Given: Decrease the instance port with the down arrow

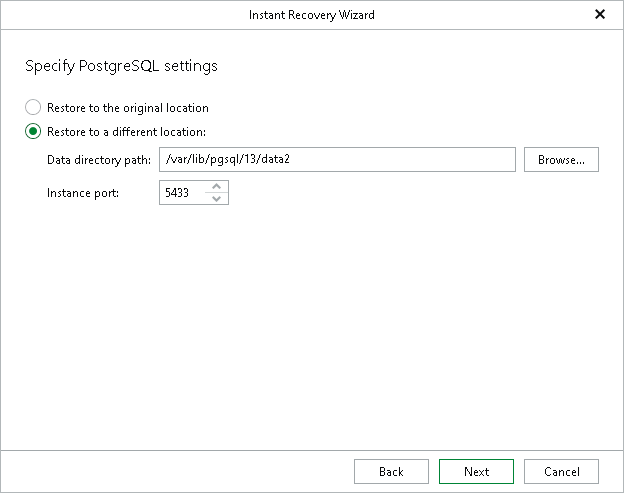Looking at the screenshot, I should coord(217,198).
